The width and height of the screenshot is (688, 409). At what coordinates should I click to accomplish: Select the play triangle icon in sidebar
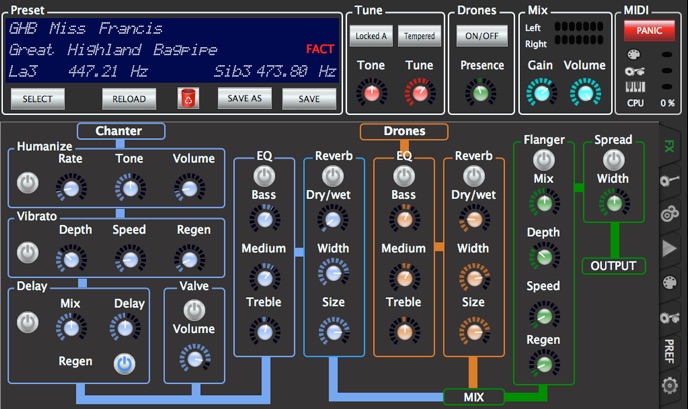tap(669, 248)
